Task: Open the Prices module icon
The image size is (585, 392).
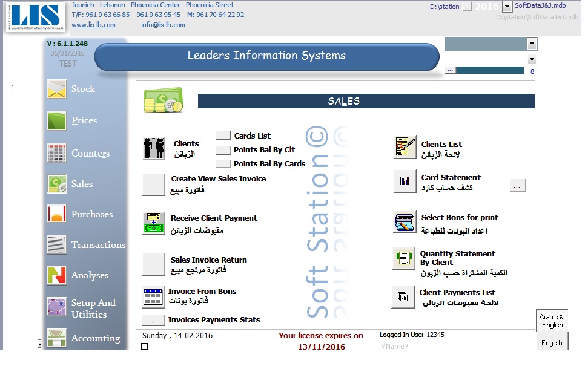Action: pyautogui.click(x=57, y=121)
